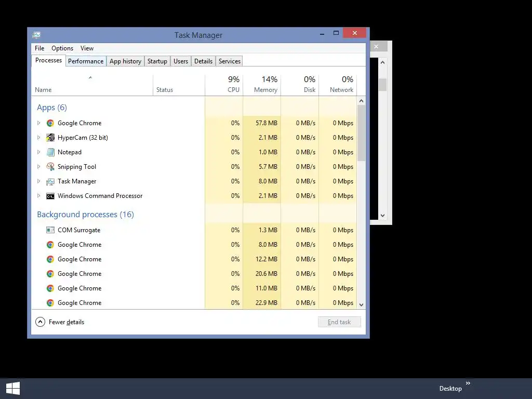This screenshot has height=399, width=532.
Task: Click Chrome icon in the 8.0 MB background row
Action: pyautogui.click(x=50, y=245)
